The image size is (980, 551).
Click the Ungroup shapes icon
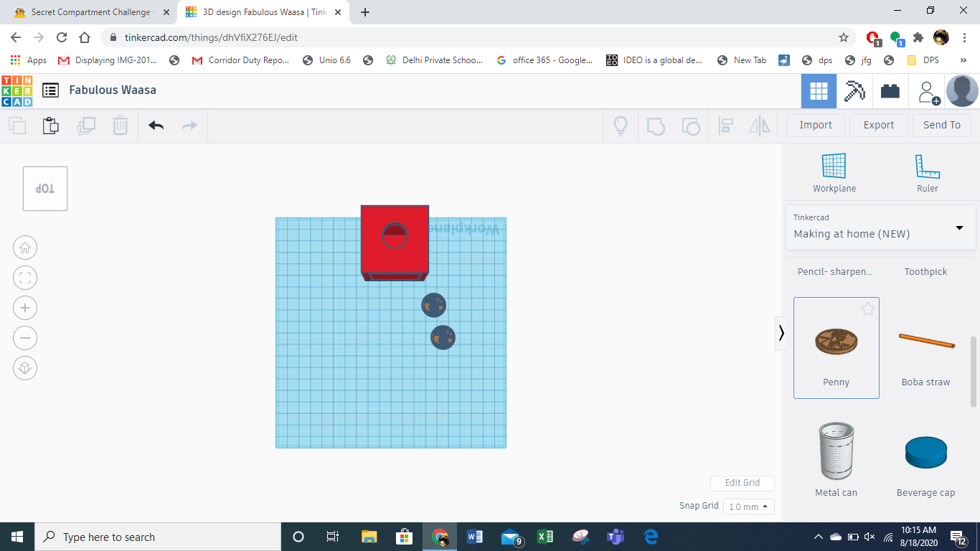(690, 126)
